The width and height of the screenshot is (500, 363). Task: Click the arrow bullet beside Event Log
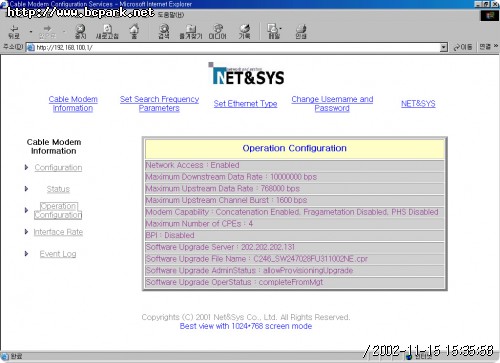click(26, 254)
